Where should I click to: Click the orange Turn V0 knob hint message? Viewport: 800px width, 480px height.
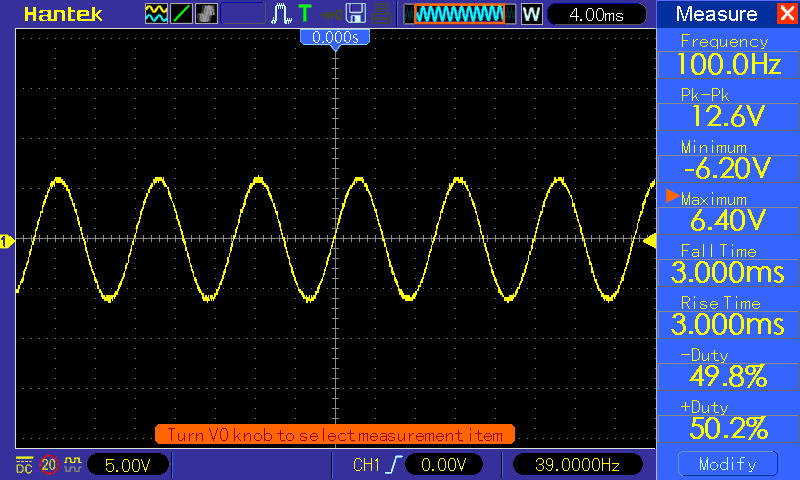(x=335, y=435)
